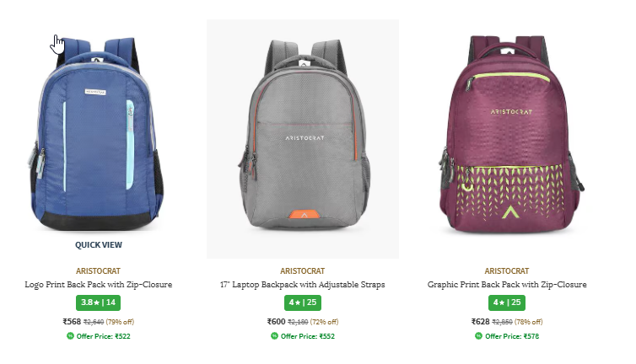
Task: Click the green offer icon beside ₹552
Action: pyautogui.click(x=275, y=335)
